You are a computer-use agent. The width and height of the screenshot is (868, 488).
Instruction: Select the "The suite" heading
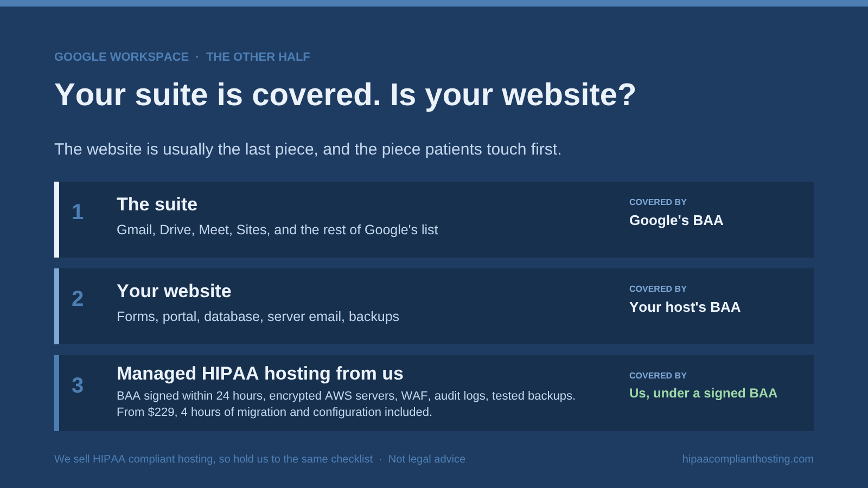[157, 204]
